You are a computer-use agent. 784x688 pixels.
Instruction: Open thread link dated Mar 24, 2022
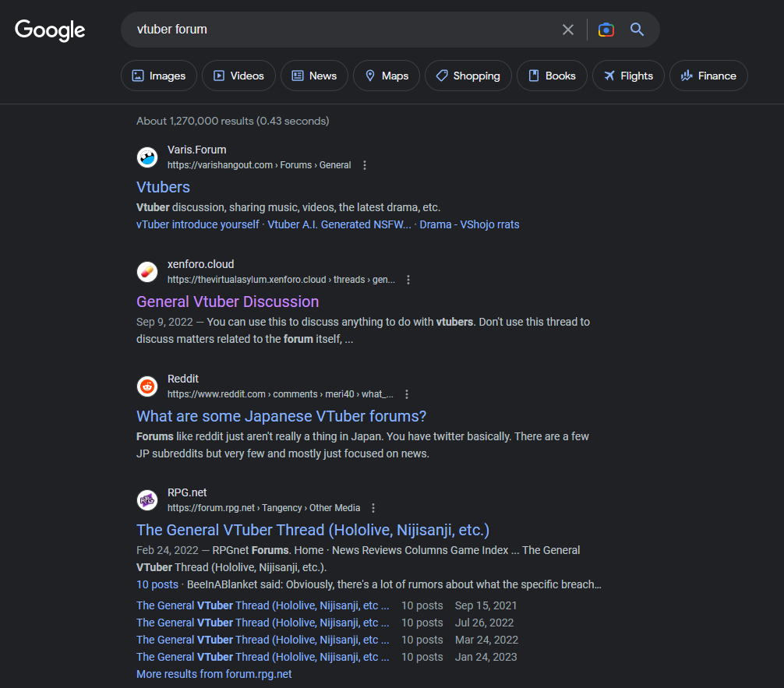coord(263,640)
